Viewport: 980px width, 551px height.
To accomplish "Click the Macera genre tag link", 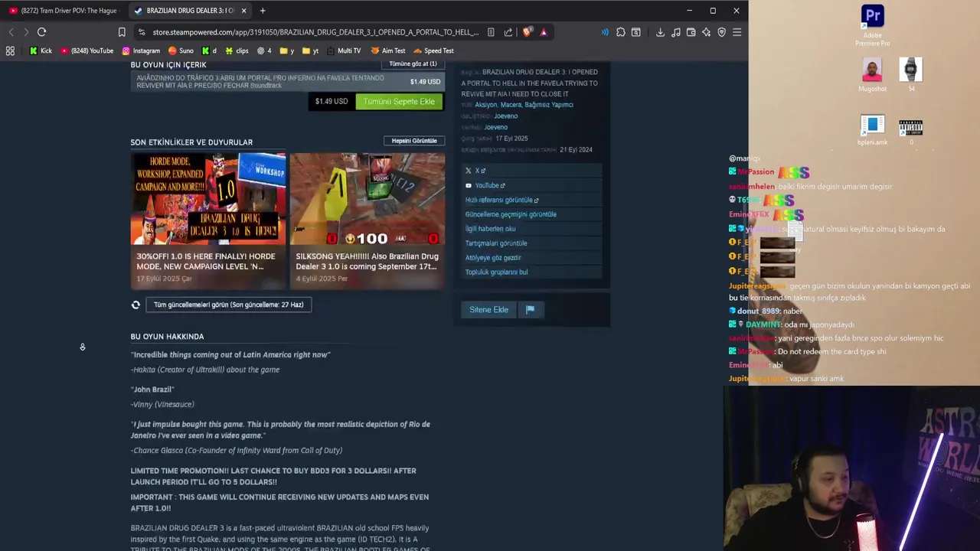I will (x=511, y=105).
